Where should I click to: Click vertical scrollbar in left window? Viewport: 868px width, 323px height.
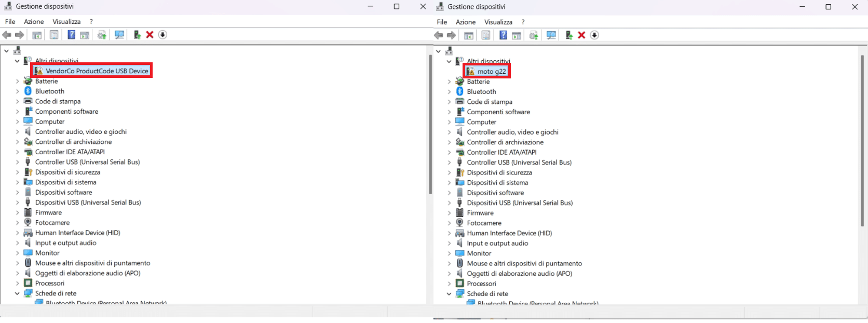click(430, 125)
